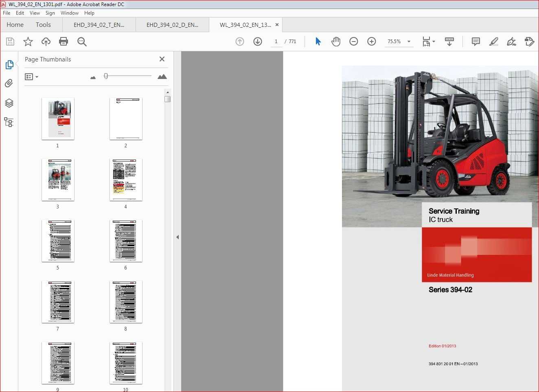Select page 1 thumbnail

[x=58, y=118]
